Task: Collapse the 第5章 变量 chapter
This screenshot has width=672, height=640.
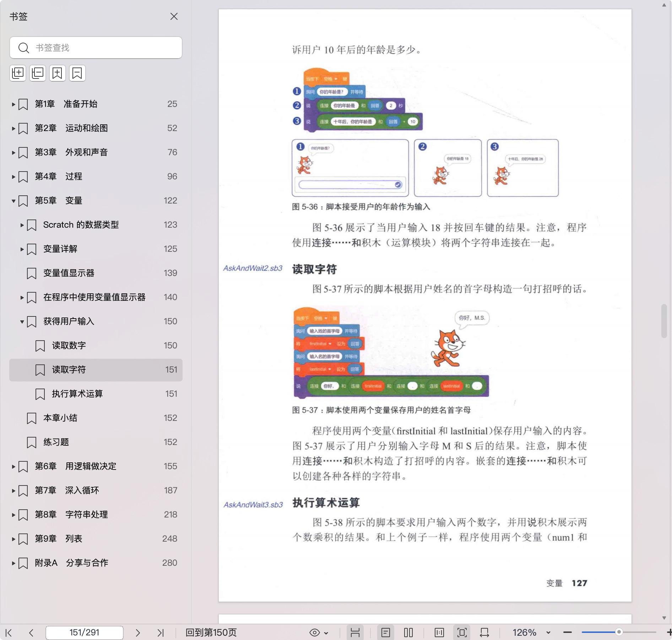Action: click(13, 201)
